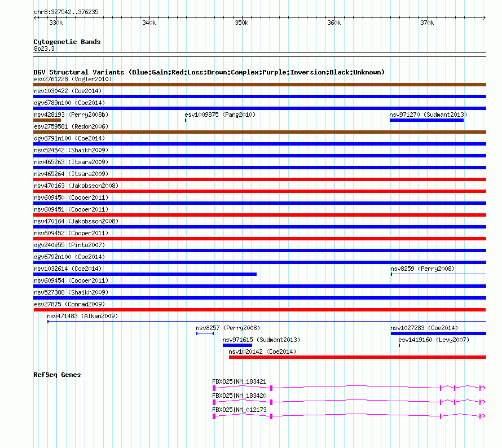Click the small esv1009875 blue marker

(186, 120)
